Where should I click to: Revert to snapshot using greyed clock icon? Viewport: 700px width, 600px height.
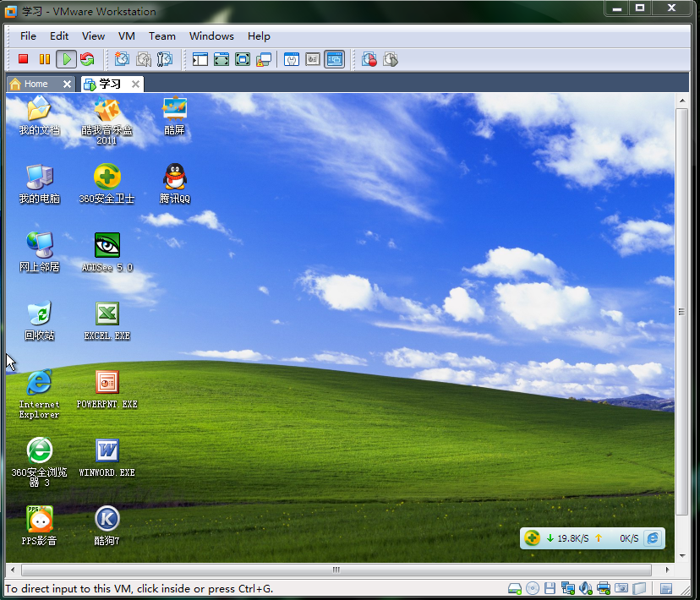click(144, 59)
